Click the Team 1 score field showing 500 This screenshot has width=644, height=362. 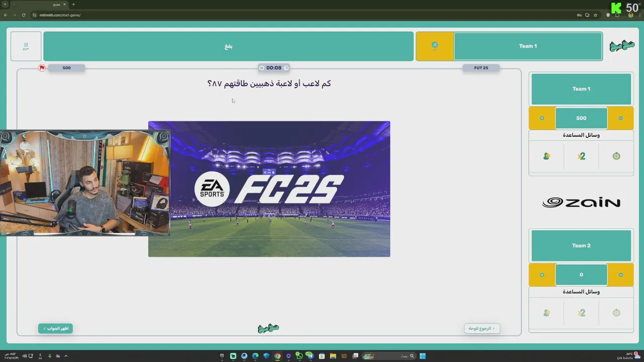point(581,118)
